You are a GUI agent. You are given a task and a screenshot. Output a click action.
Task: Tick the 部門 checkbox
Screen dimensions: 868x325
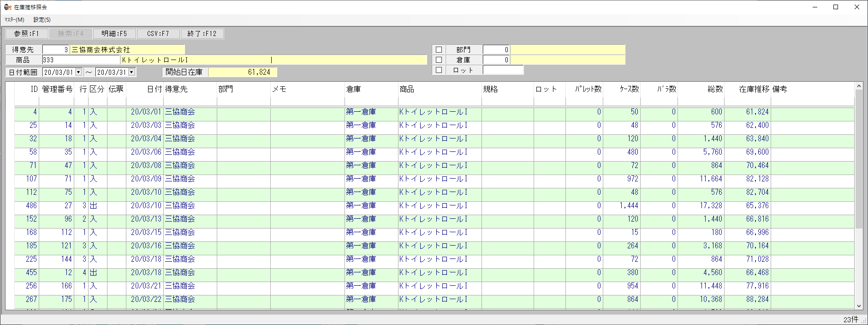point(439,49)
